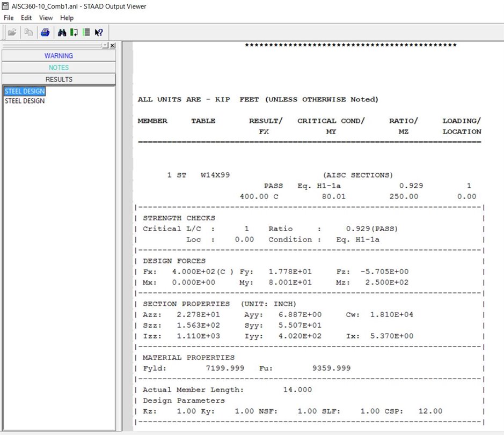
Task: Select the RESULTS section header
Action: (59, 79)
